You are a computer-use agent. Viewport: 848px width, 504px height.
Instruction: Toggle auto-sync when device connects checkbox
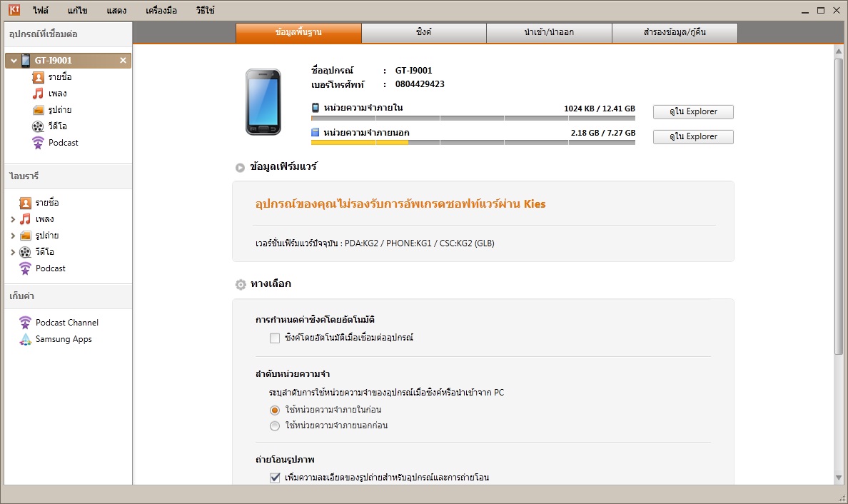coord(275,338)
